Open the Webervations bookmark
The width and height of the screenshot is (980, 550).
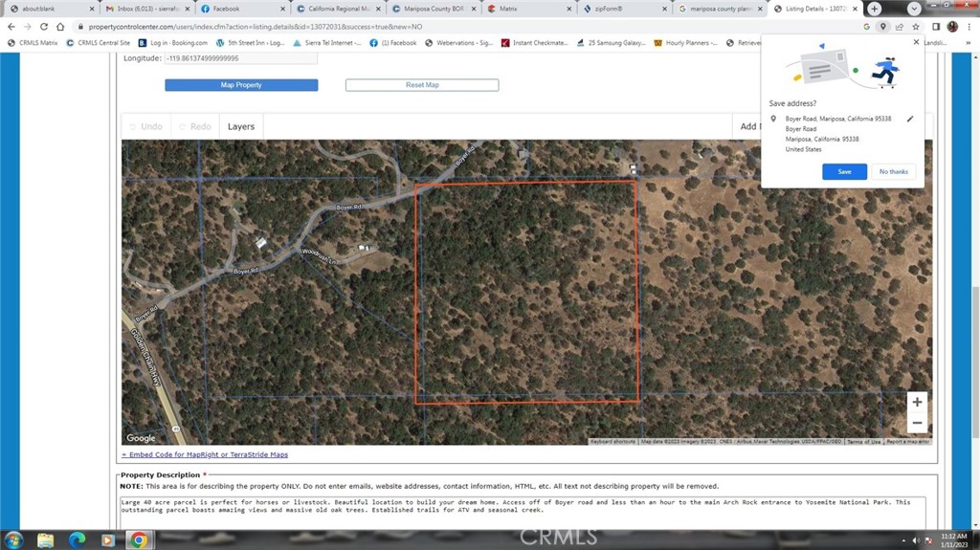pyautogui.click(x=458, y=43)
